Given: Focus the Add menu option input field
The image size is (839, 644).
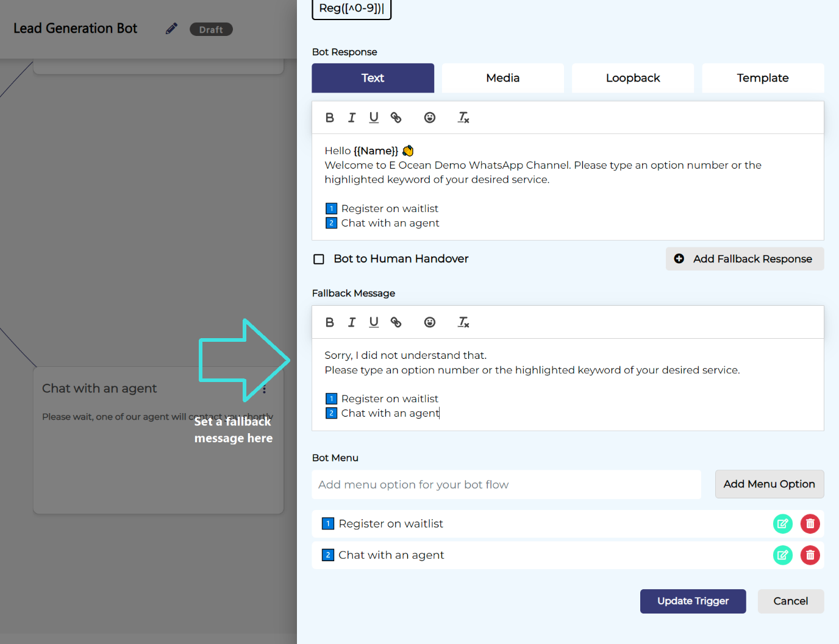Looking at the screenshot, I should [x=506, y=485].
